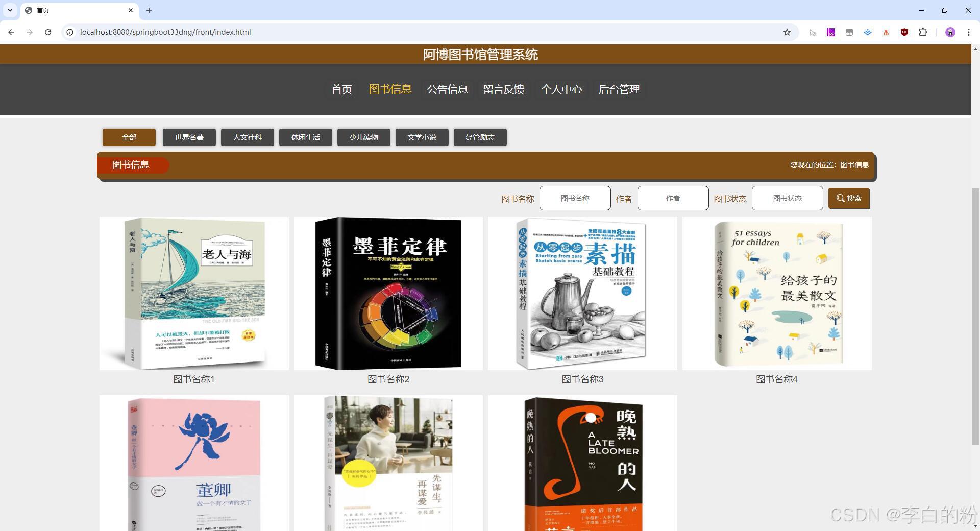Click the 您现在的位置：图书信息 breadcrumb

click(x=829, y=165)
